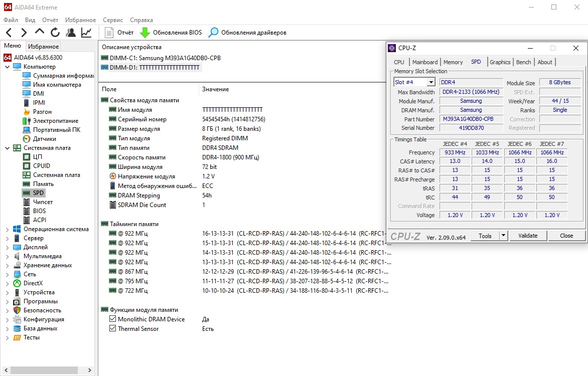Toggle Monolithic DRAM Device checkbox
588x376 pixels.
pyautogui.click(x=112, y=319)
